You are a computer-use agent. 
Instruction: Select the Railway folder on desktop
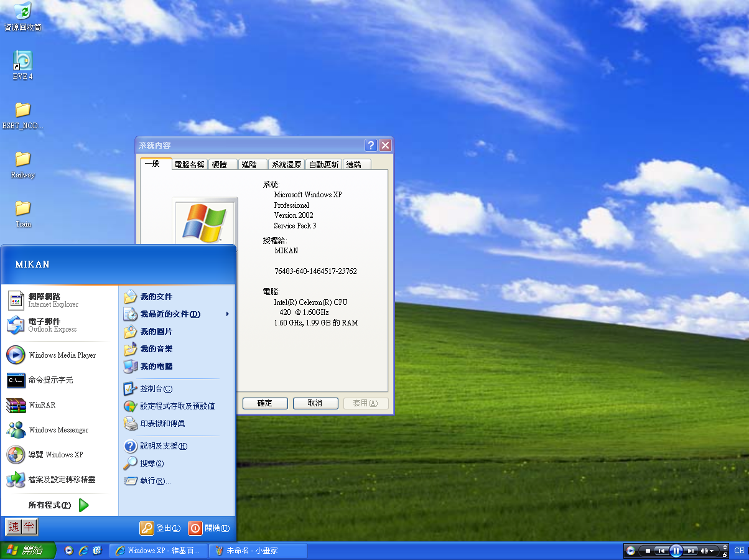(22, 165)
